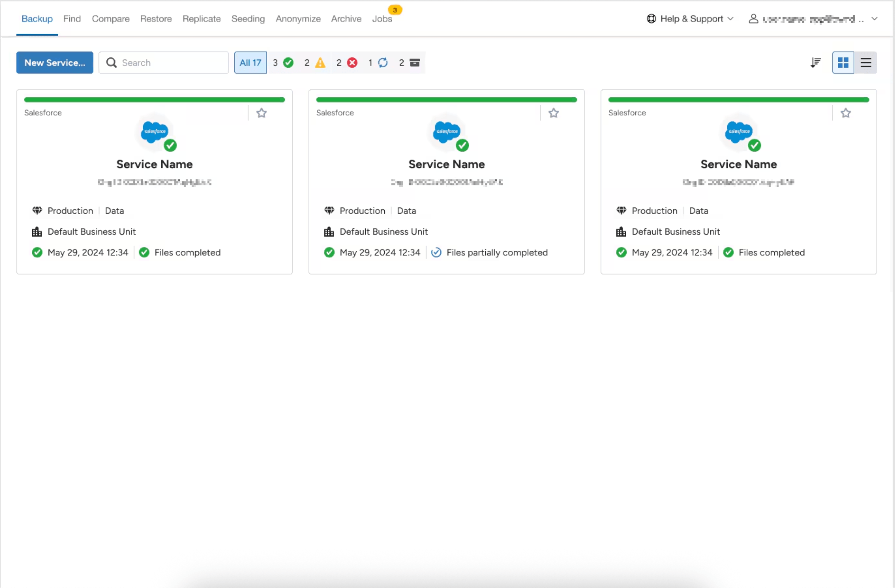Switch to list view
Image resolution: width=895 pixels, height=588 pixels.
867,62
